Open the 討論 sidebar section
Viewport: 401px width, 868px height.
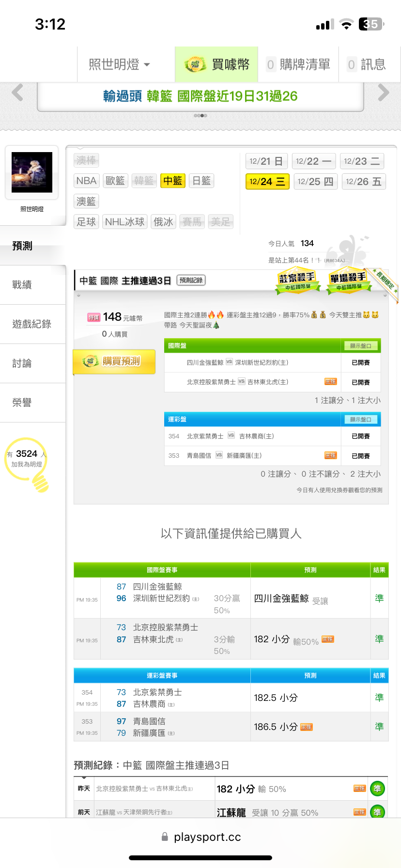pyautogui.click(x=33, y=363)
